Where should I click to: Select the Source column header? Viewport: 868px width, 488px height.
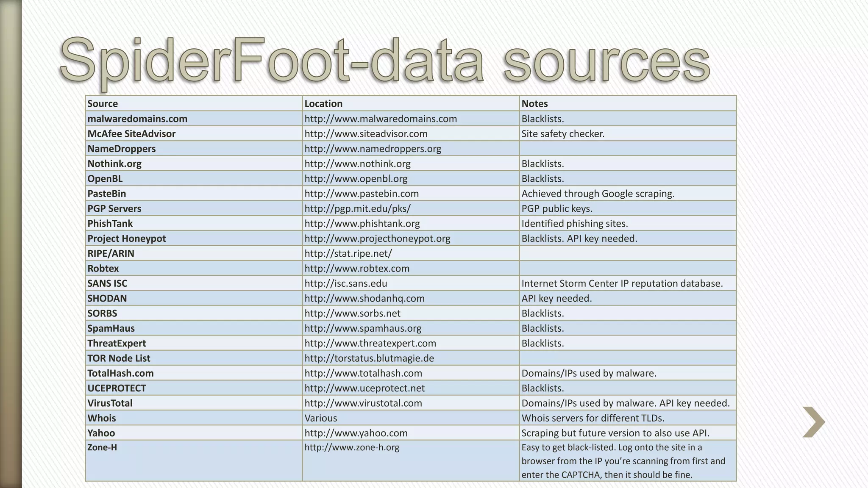pos(103,104)
